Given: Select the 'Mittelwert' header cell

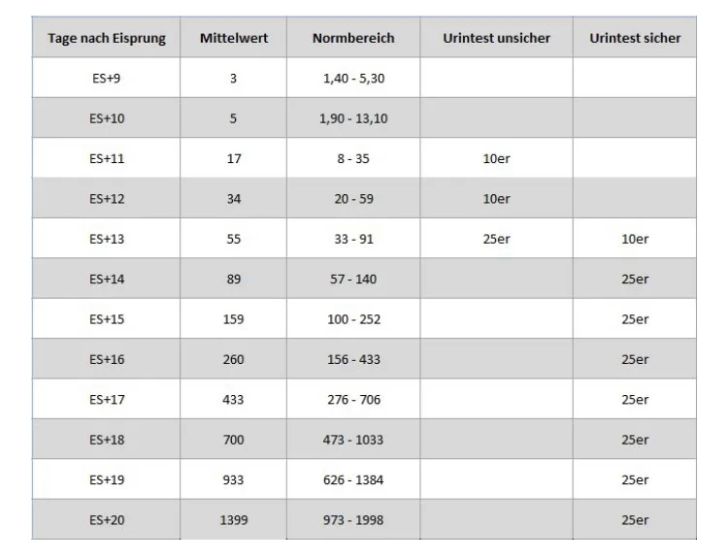Looking at the screenshot, I should click(234, 38).
